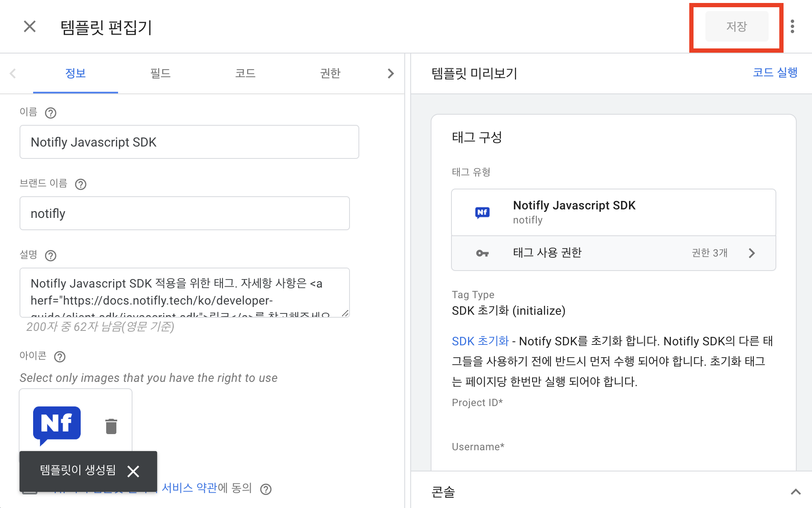The height and width of the screenshot is (508, 812).
Task: Click the help icon next to 브랜드 이름
Action: coord(81,184)
